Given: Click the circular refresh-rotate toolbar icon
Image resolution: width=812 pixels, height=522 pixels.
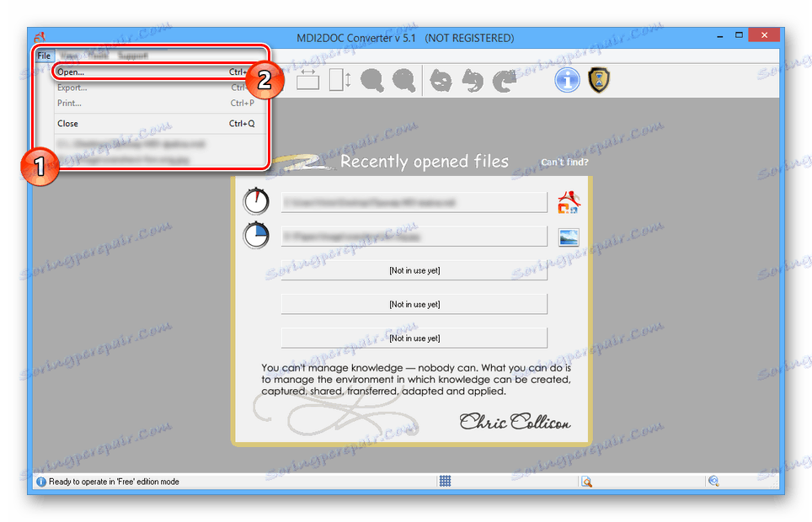Looking at the screenshot, I should point(441,81).
